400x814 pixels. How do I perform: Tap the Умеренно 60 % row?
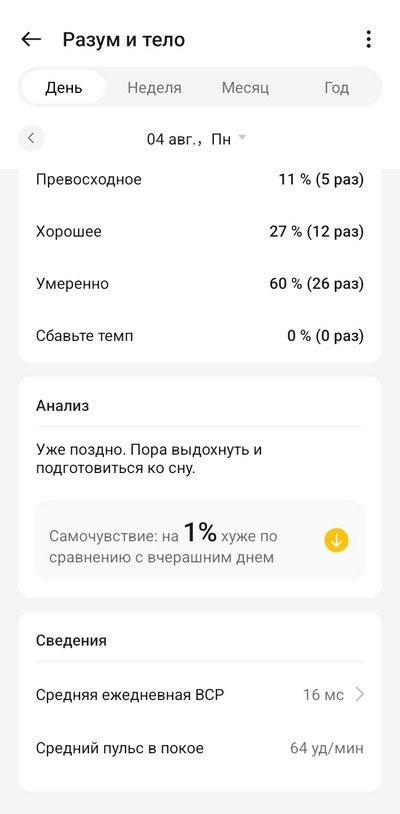[200, 283]
